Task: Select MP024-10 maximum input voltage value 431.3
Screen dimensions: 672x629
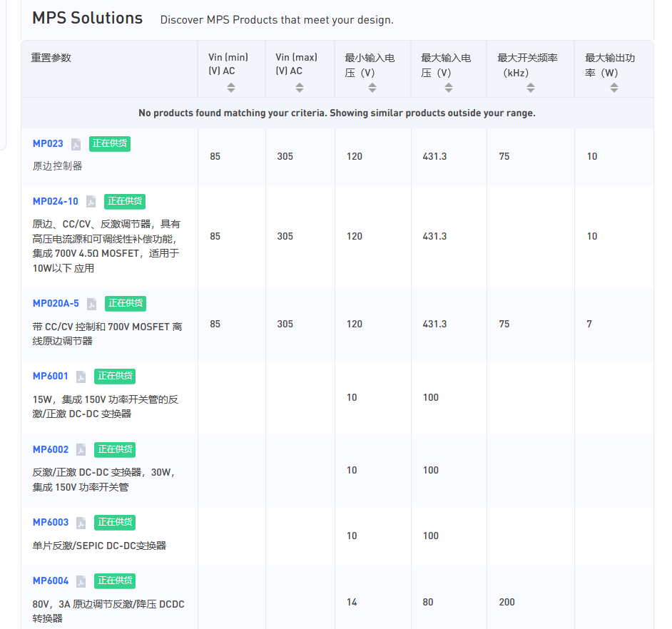Action: point(434,236)
